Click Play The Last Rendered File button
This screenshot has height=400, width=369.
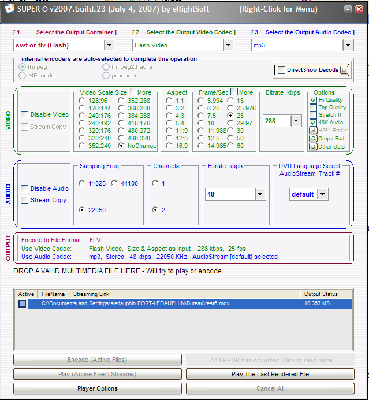click(x=270, y=374)
